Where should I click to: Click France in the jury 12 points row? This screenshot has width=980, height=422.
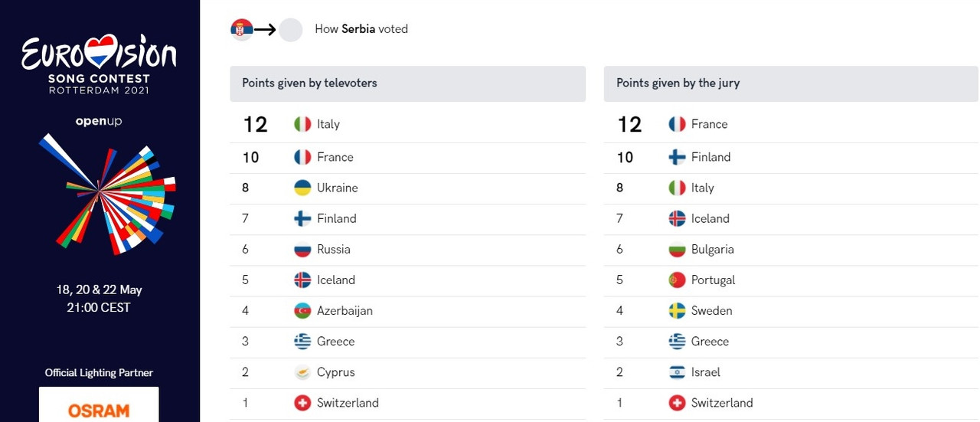(x=709, y=124)
